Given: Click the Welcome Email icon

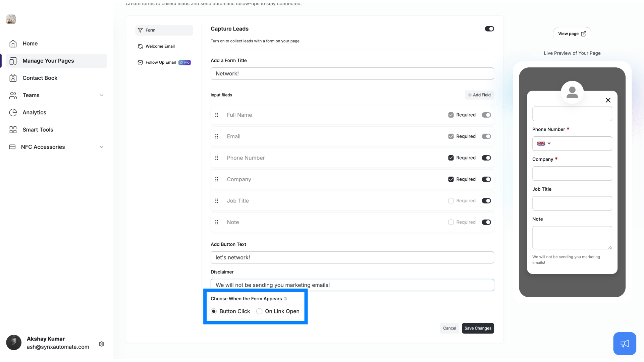Looking at the screenshot, I should (x=140, y=46).
